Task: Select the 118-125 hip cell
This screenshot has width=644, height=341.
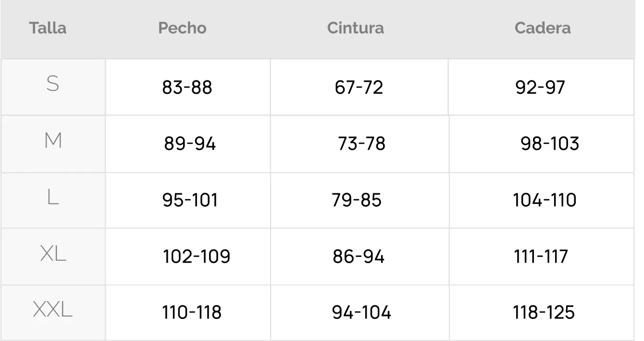Action: coord(544,313)
